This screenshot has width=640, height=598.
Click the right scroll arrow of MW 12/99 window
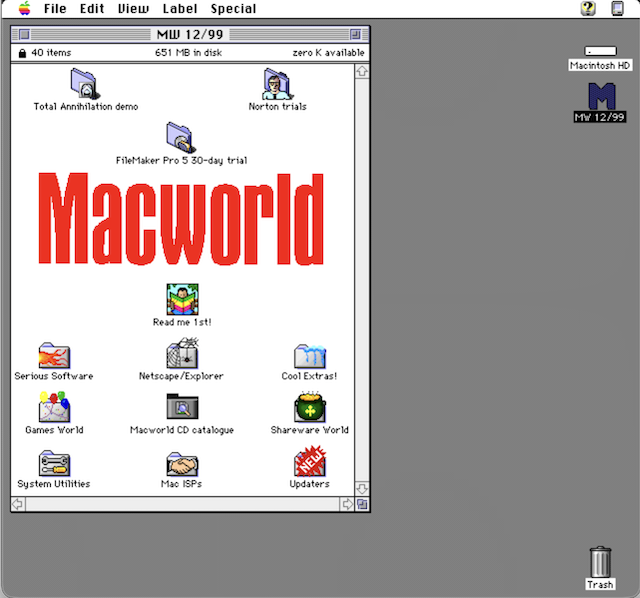tap(347, 504)
